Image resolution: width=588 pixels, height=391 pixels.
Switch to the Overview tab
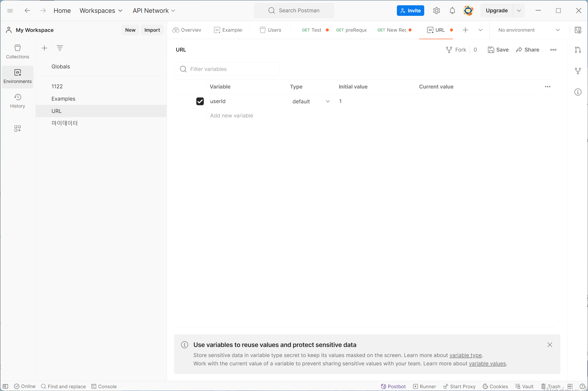(x=187, y=30)
